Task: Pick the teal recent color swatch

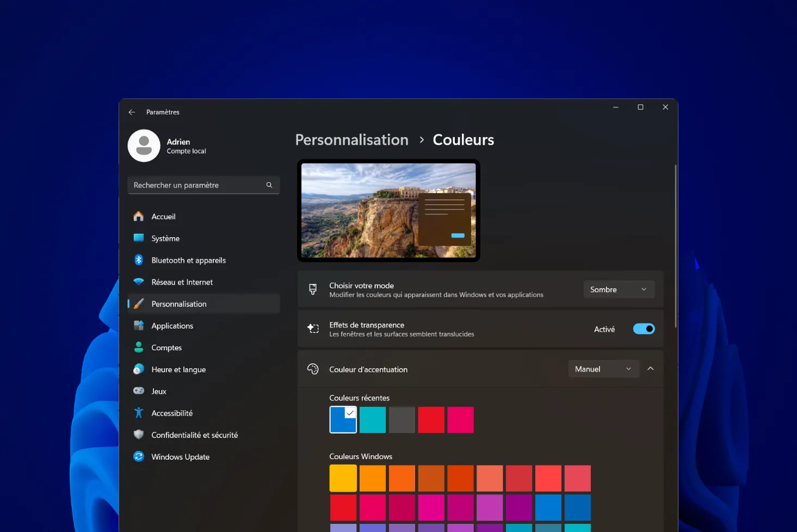Action: click(x=373, y=420)
